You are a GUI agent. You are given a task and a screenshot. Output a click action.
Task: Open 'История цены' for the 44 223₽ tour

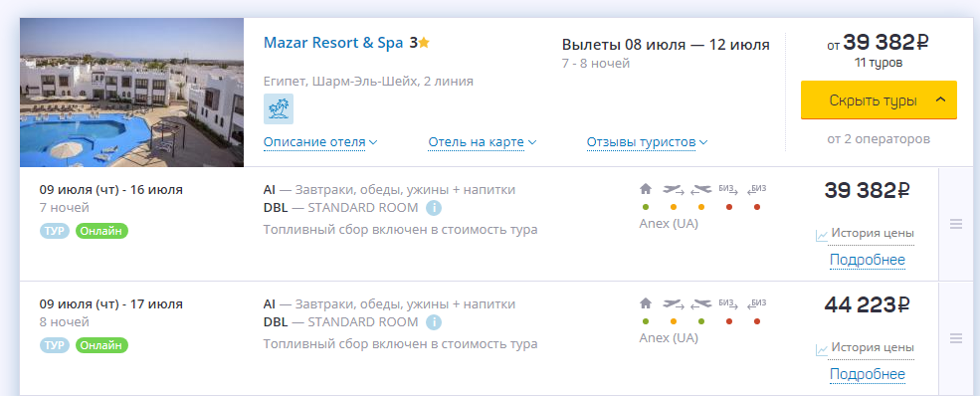[x=873, y=348]
